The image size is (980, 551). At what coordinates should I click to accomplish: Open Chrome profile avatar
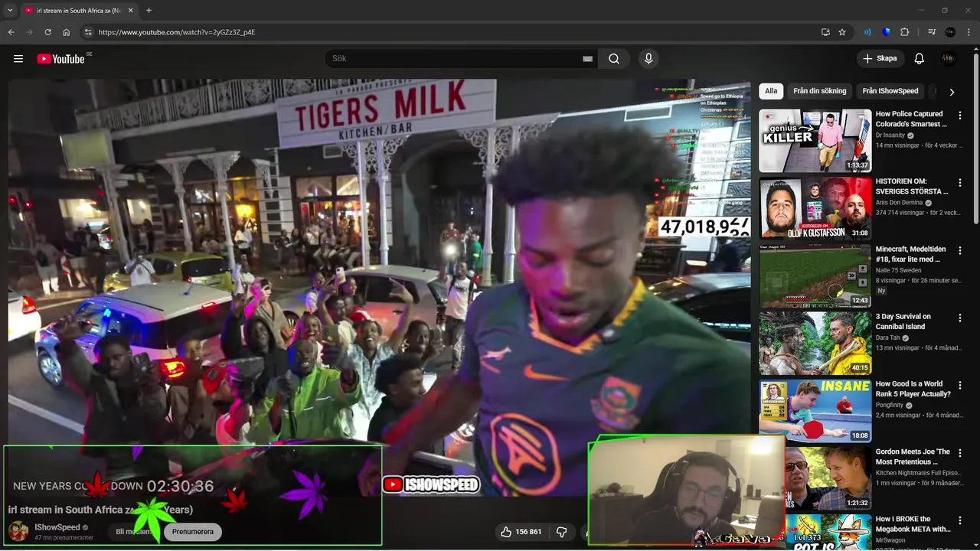pos(950,32)
